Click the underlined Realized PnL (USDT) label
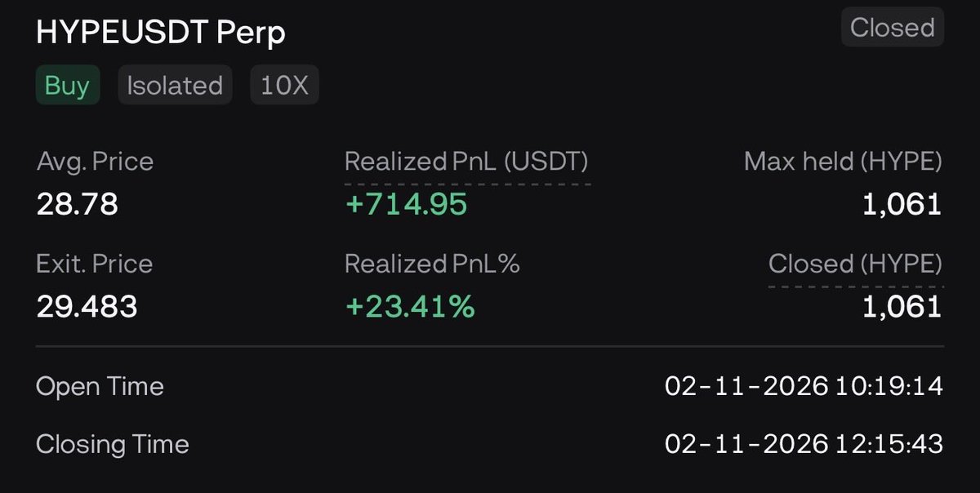980x493 pixels. [466, 162]
